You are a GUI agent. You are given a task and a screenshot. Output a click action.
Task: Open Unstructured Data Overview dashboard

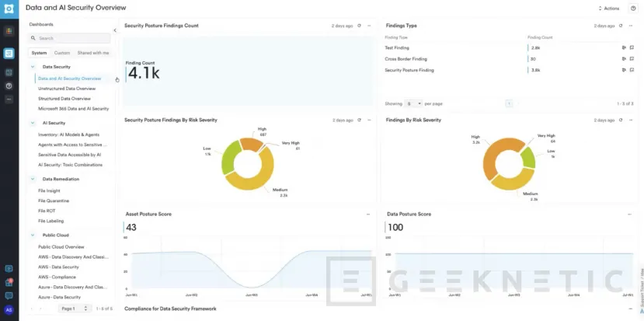point(67,89)
